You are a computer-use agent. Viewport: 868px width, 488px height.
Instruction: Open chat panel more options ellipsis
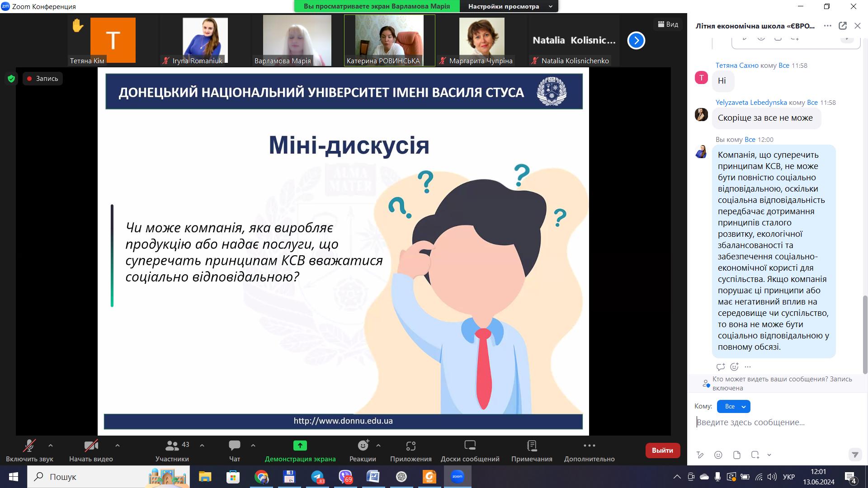[x=828, y=26]
